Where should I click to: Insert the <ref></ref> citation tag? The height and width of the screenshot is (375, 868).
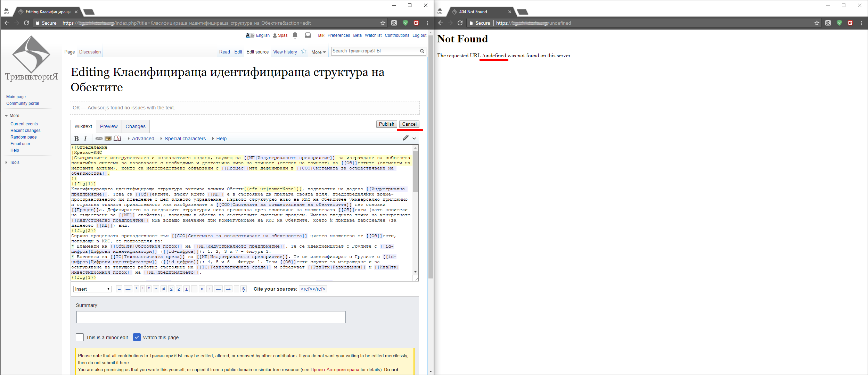coord(313,289)
